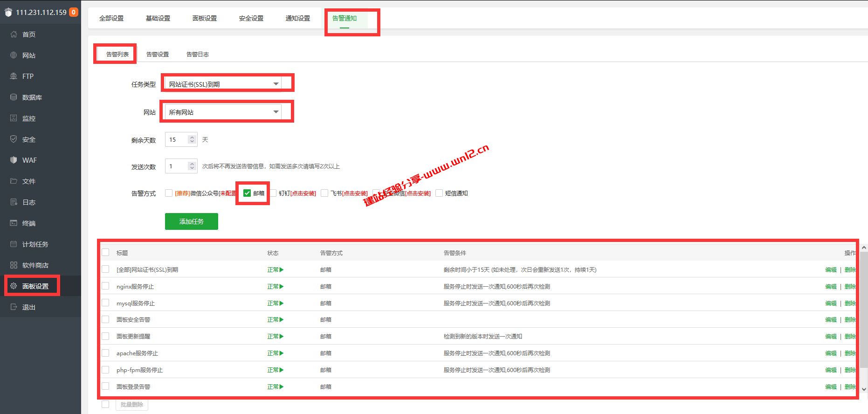
Task: Click the 终端 terminal icon
Action: (x=14, y=223)
